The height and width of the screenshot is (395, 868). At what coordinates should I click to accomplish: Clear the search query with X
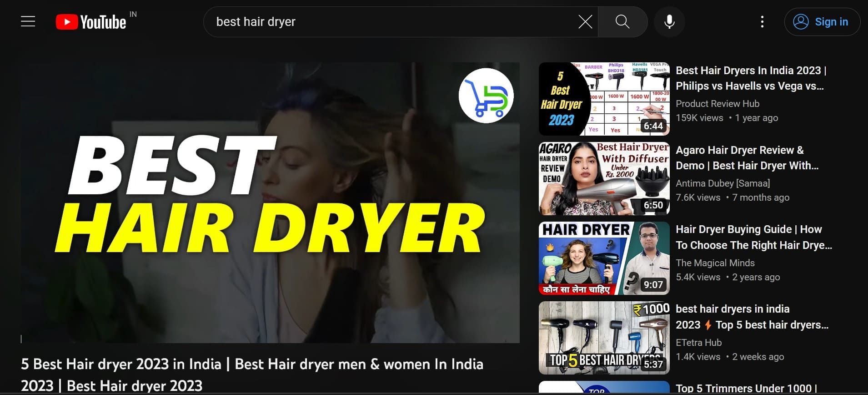coord(585,21)
